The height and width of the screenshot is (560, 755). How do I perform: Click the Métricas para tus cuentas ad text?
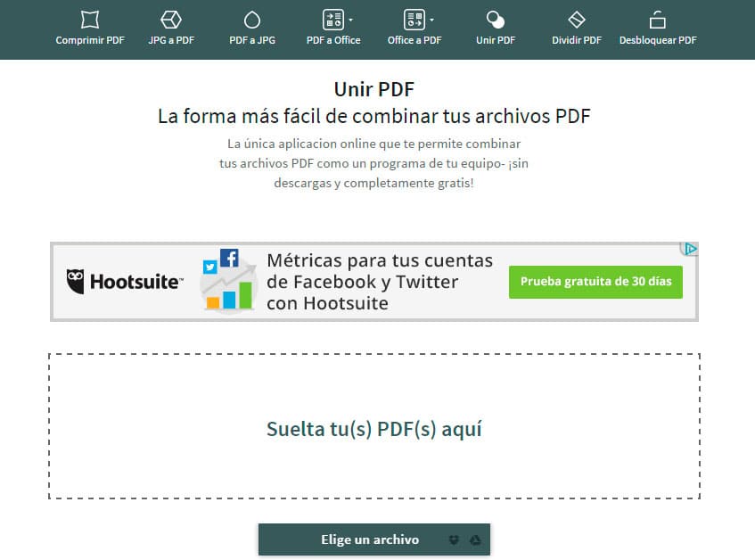pos(380,282)
